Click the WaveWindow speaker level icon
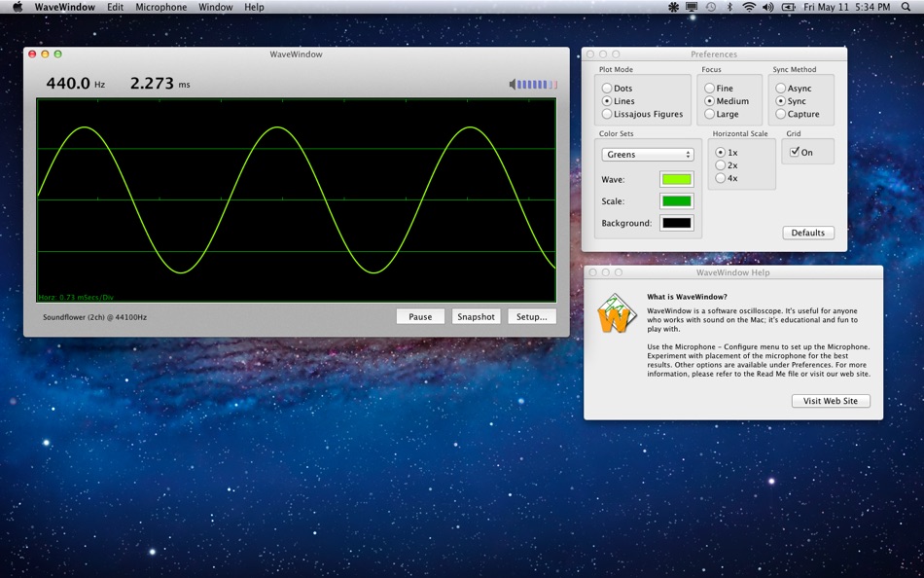This screenshot has width=924, height=578. (513, 85)
